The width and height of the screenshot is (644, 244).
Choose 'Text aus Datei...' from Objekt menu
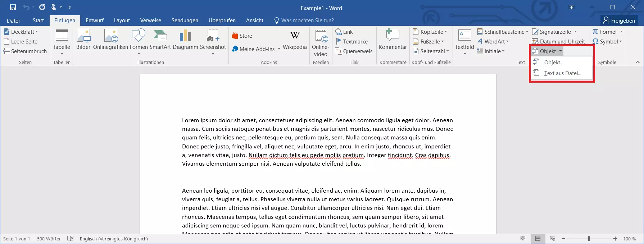562,73
